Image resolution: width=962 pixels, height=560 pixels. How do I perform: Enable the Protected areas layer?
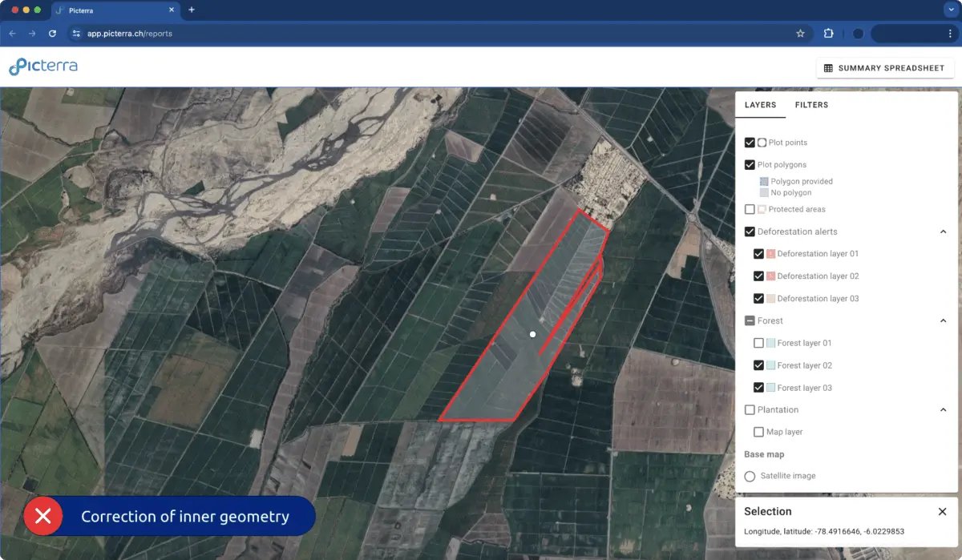750,209
